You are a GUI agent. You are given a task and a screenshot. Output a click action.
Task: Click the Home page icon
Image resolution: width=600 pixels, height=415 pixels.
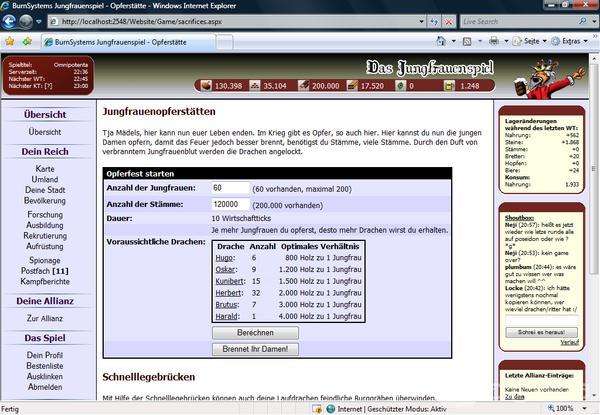pos(441,41)
